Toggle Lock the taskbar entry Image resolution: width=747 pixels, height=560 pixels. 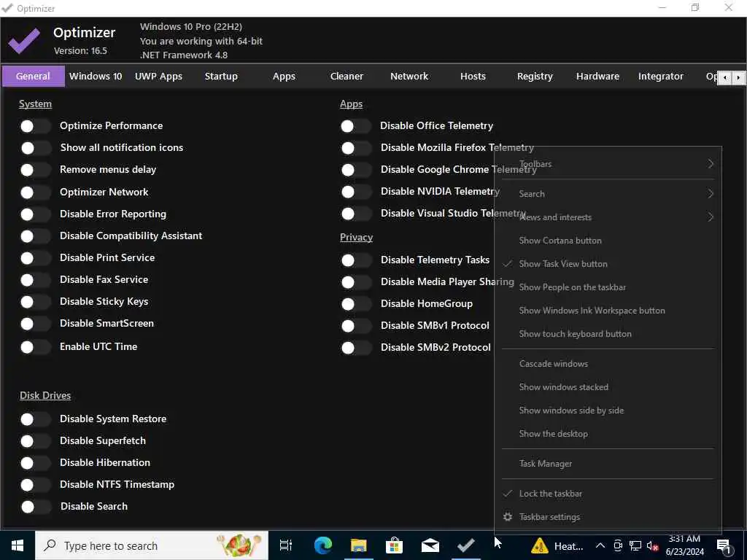[x=608, y=494]
